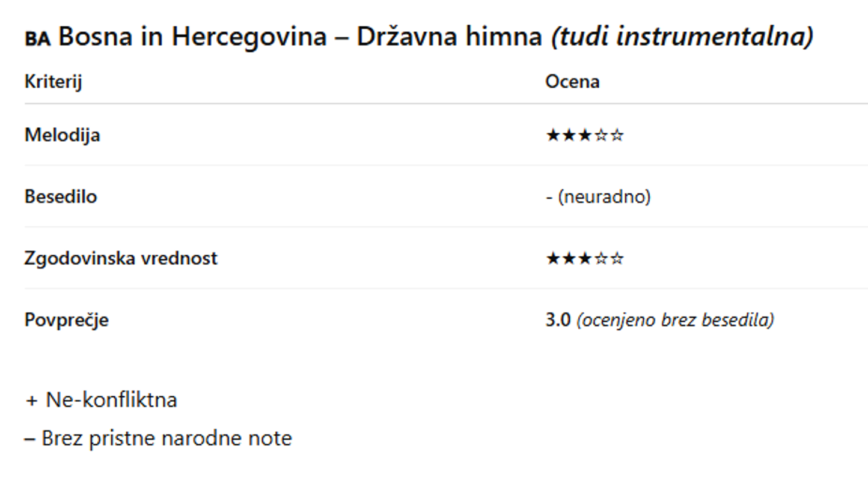The width and height of the screenshot is (868, 484).
Task: Click the Zgodovinska vrednost star rating
Action: click(584, 259)
